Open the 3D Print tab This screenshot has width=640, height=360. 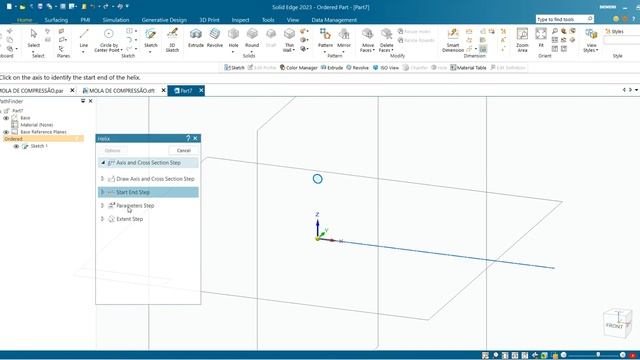pyautogui.click(x=209, y=20)
